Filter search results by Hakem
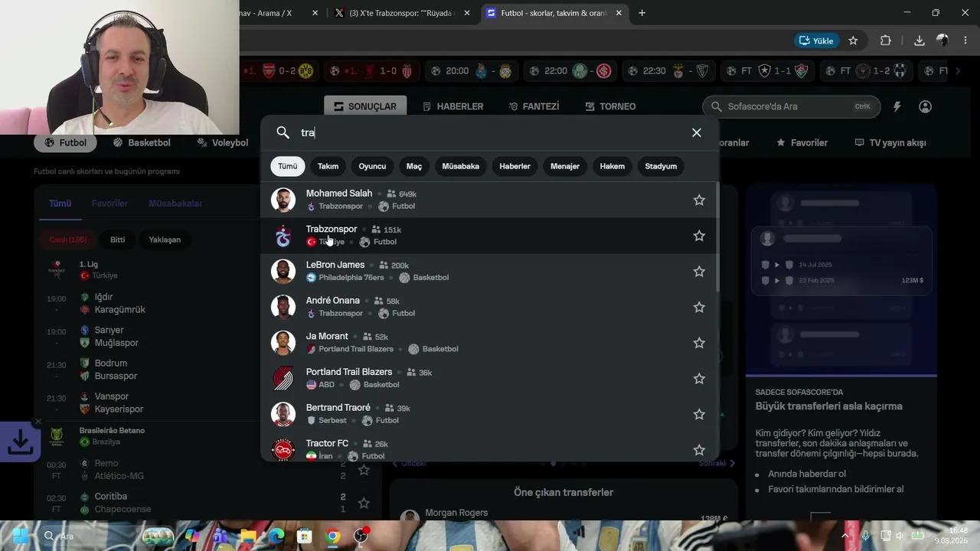 pos(612,166)
